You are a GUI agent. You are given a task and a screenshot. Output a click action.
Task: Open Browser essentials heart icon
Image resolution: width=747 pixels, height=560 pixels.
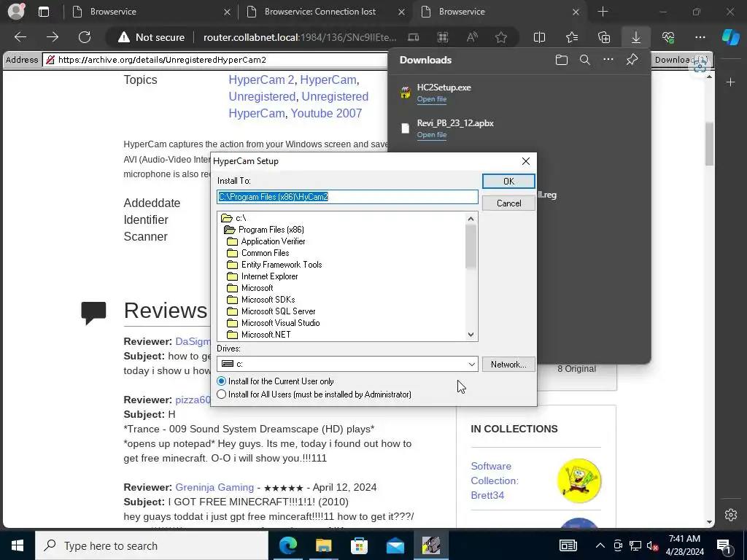coord(668,37)
